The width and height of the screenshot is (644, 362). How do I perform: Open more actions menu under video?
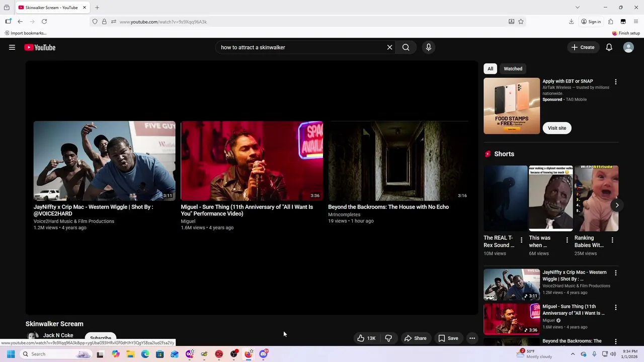tap(472, 338)
